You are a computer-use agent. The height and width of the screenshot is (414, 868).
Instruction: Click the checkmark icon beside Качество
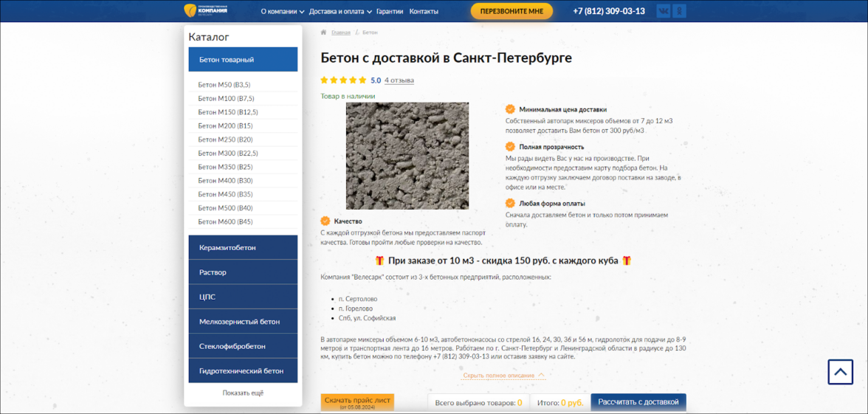tap(325, 221)
